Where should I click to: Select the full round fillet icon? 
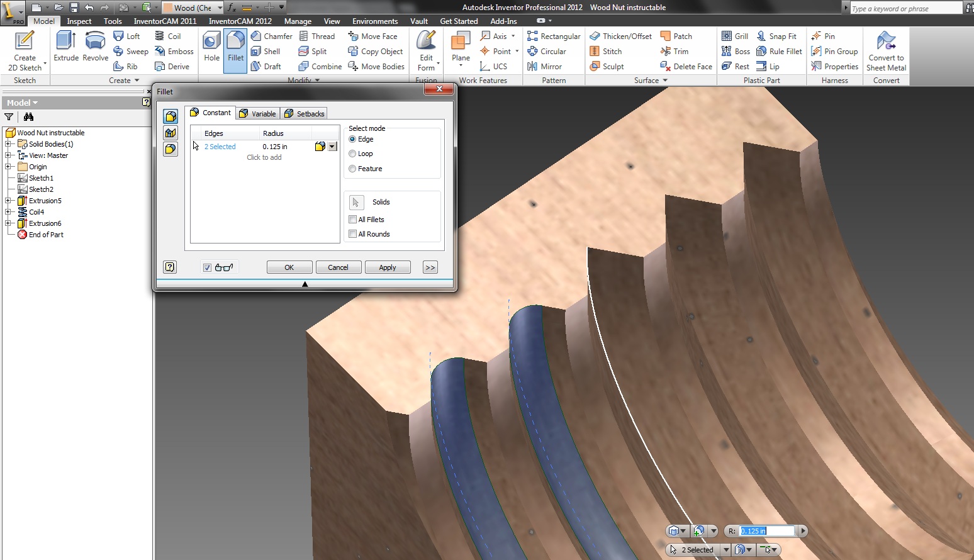pyautogui.click(x=171, y=149)
